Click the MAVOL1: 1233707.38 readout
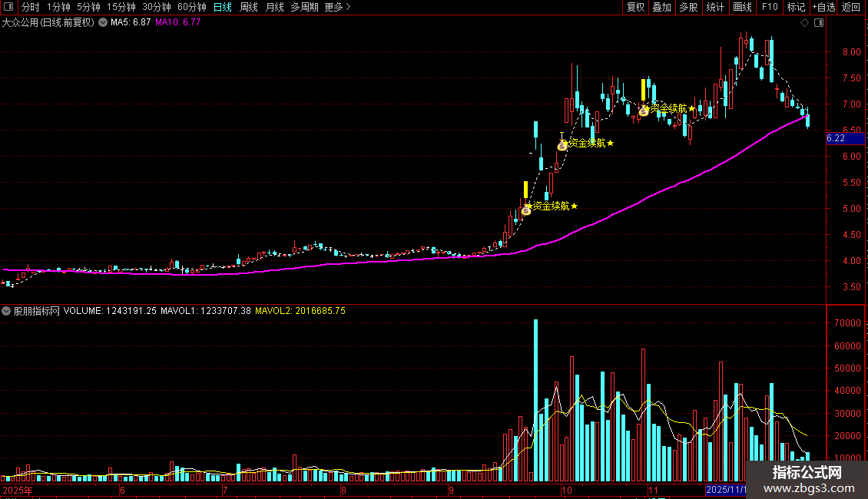Viewport: 868px width, 499px height. (206, 311)
